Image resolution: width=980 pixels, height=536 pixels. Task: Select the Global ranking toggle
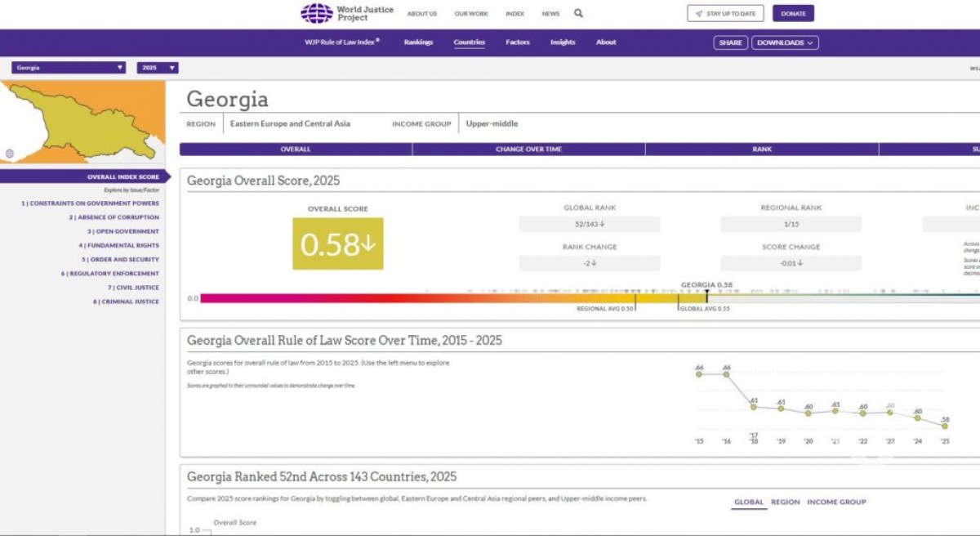[x=748, y=502]
